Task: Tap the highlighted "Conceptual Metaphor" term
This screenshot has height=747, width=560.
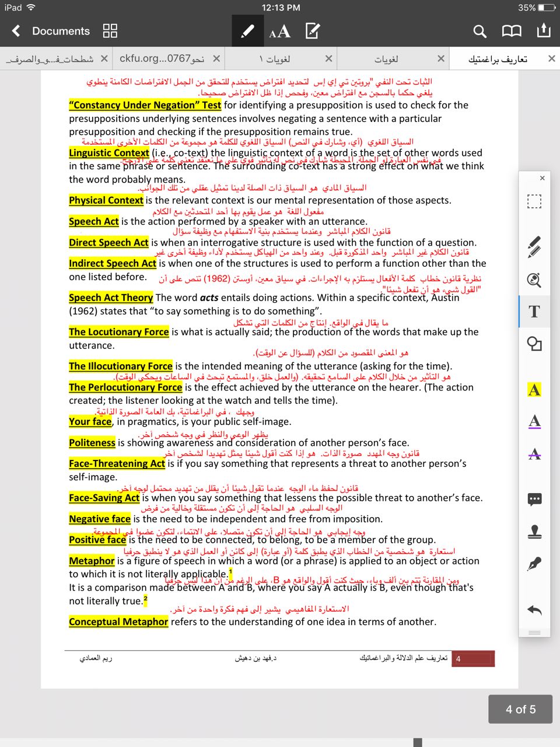Action: 118,622
